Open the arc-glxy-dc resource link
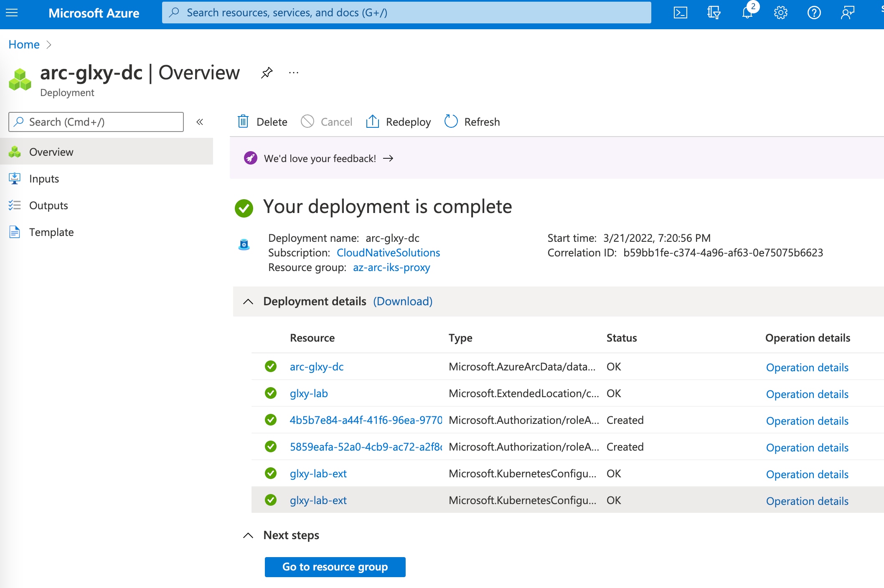 (x=317, y=367)
